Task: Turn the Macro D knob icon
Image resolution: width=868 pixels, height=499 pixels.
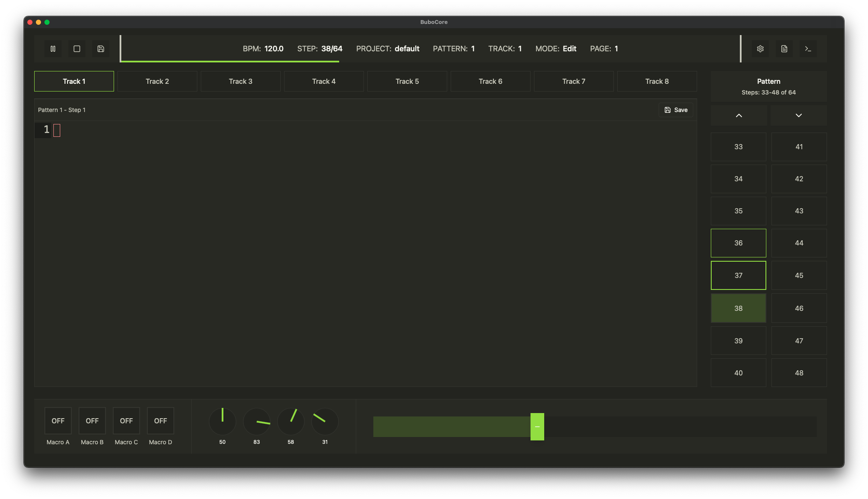Action: [160, 420]
